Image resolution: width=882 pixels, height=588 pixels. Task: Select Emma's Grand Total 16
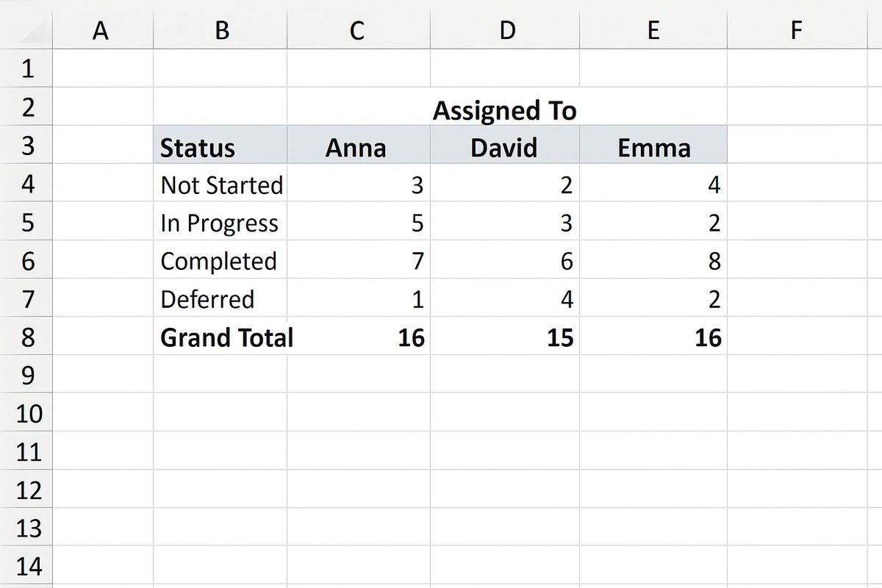point(653,336)
